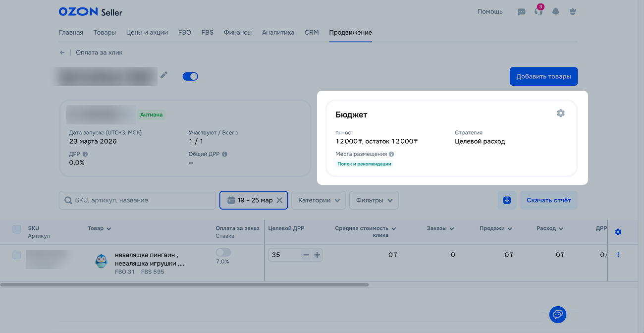Screen dimensions: 644x333
Task: Open the floating support chat bubble
Action: tap(557, 314)
